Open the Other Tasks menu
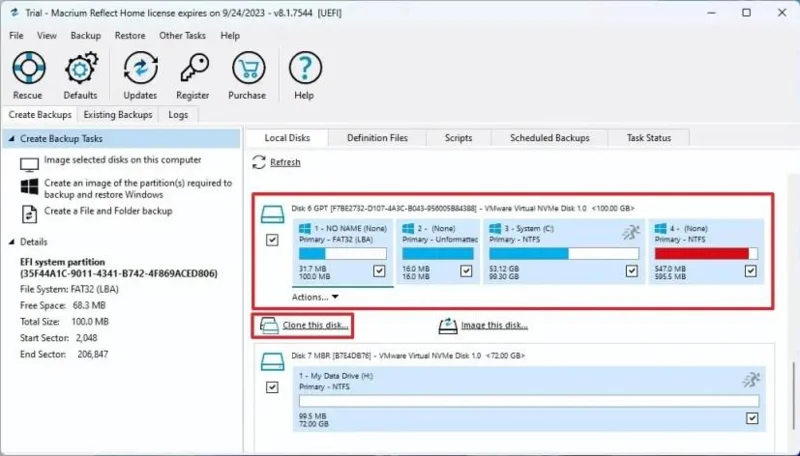 pyautogui.click(x=182, y=36)
